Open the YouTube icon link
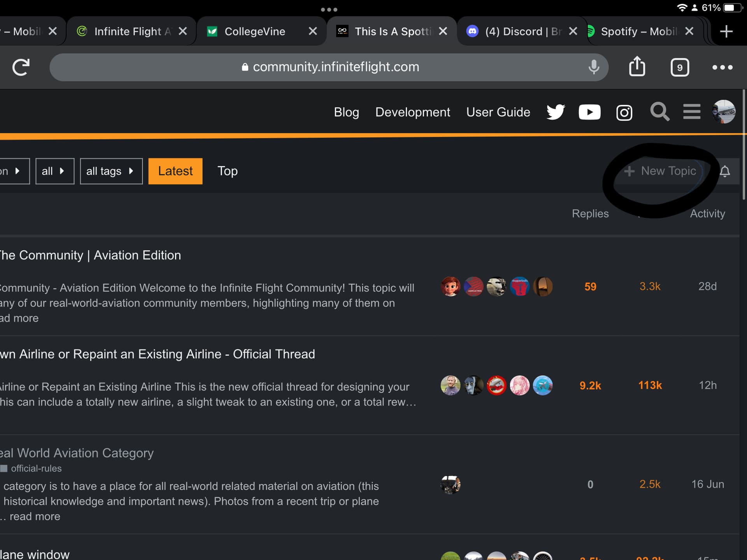 coord(589,112)
